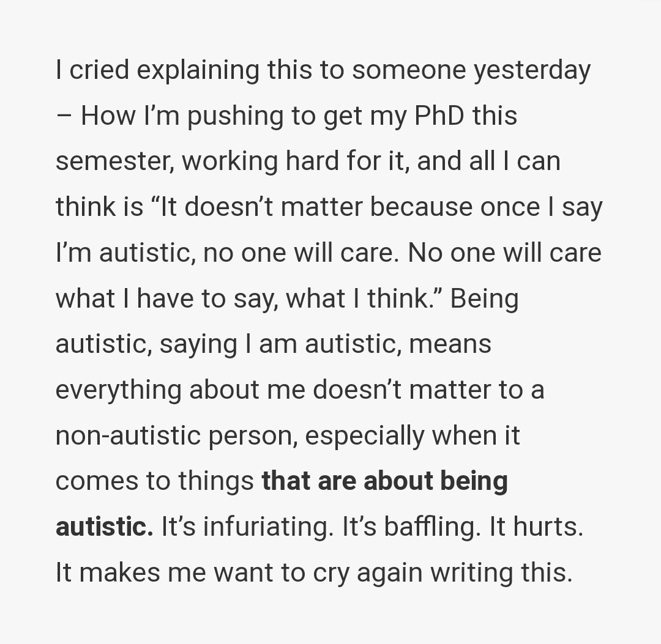Click on the word 'yesterday'

pos(532,70)
